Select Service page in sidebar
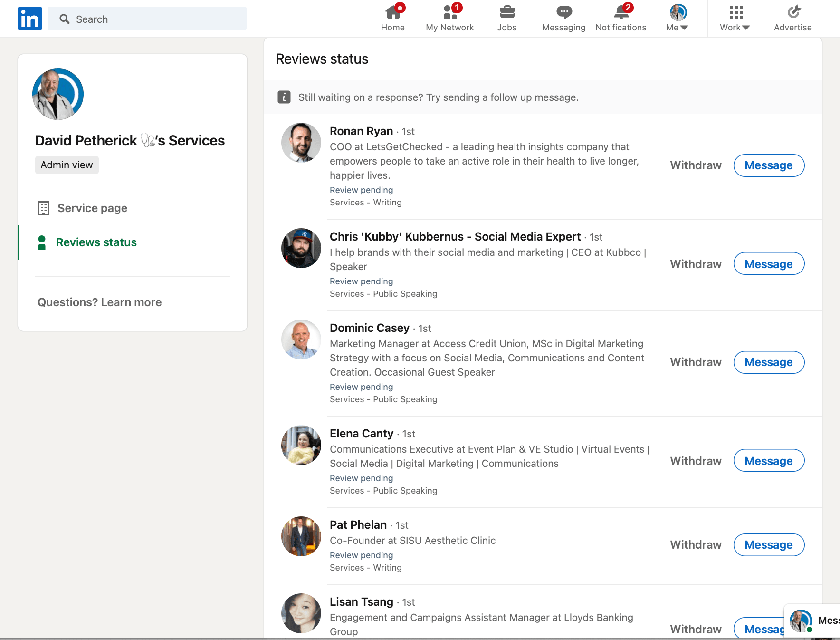 [92, 208]
